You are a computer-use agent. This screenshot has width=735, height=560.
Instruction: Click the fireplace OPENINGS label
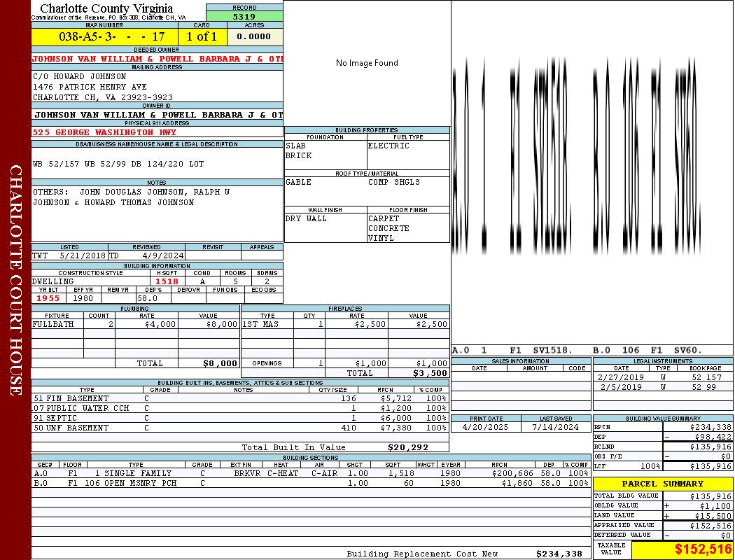click(267, 363)
